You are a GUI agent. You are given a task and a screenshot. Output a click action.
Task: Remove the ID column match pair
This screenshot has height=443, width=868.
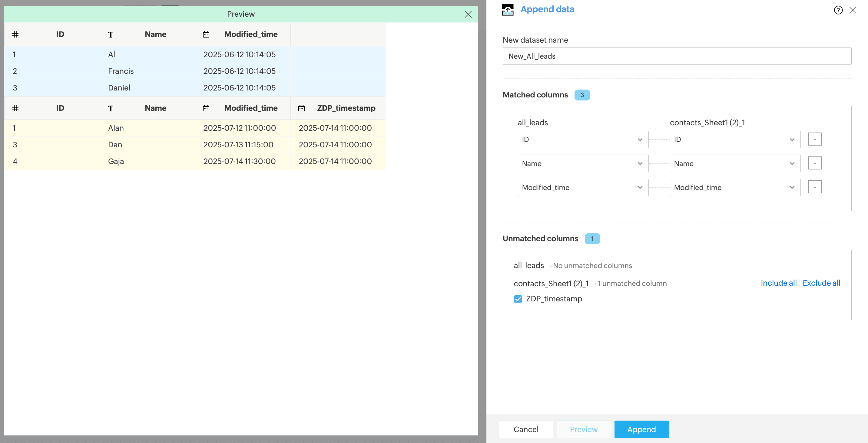pyautogui.click(x=814, y=139)
